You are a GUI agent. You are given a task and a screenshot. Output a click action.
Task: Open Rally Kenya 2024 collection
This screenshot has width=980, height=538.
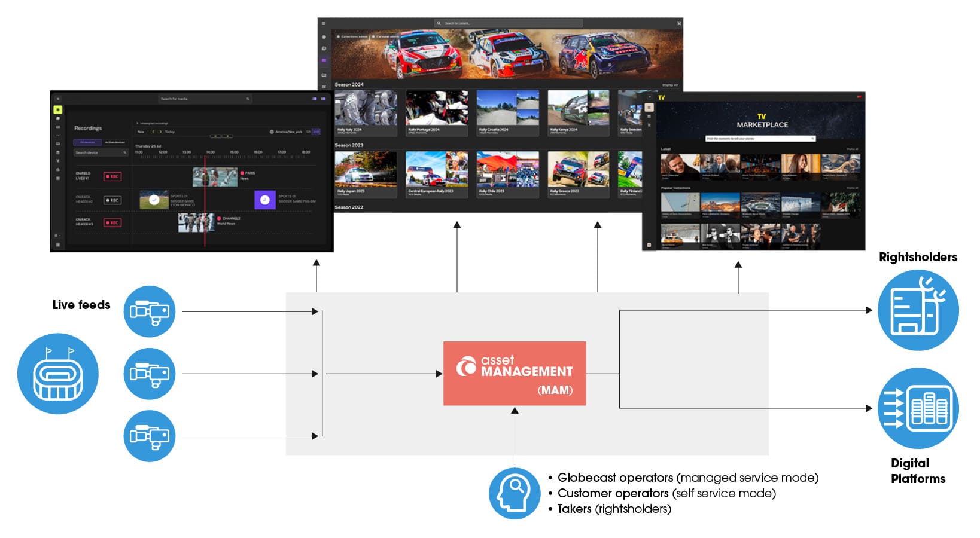(579, 114)
